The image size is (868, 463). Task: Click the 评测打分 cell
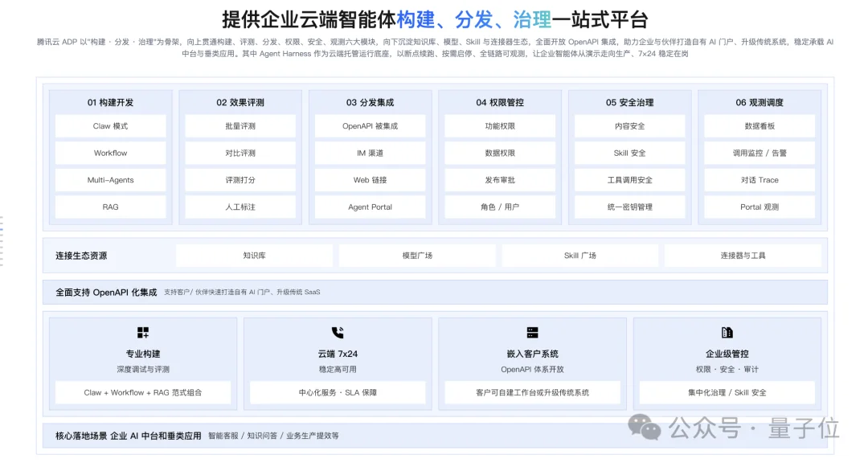coord(240,180)
